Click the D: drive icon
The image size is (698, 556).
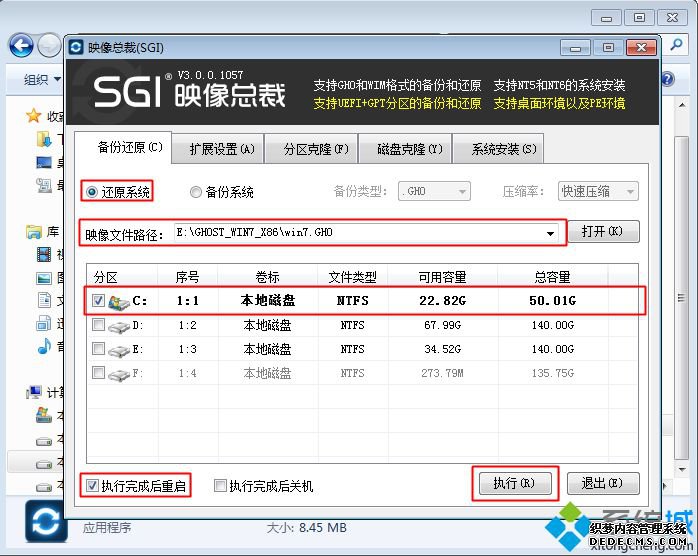point(119,327)
